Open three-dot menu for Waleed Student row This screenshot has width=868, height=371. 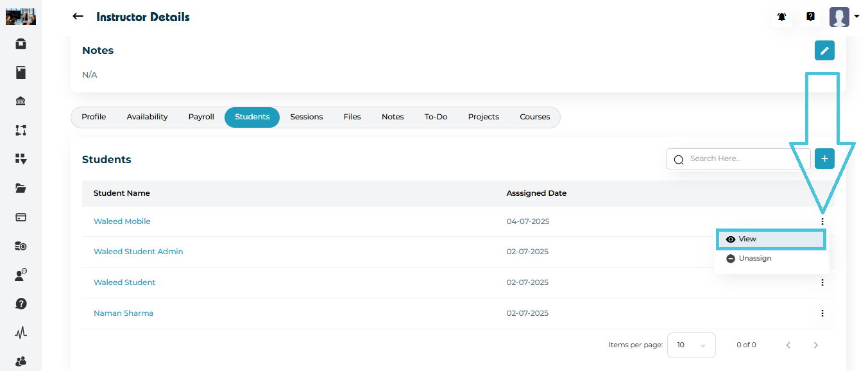822,282
